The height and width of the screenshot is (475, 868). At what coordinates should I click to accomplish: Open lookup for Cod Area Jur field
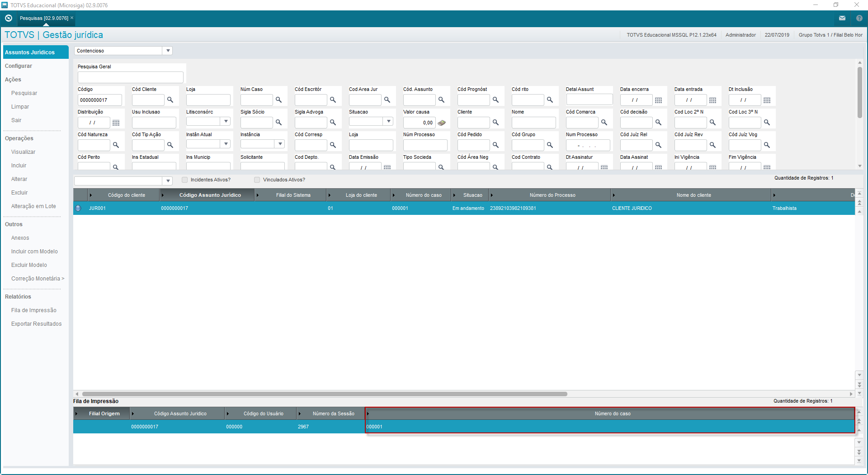coord(387,100)
